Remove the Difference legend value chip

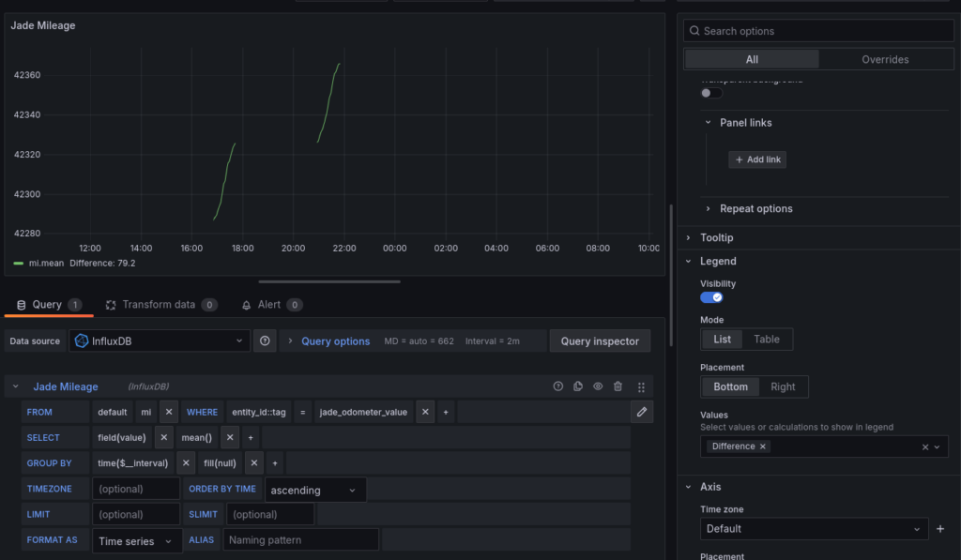pyautogui.click(x=763, y=446)
